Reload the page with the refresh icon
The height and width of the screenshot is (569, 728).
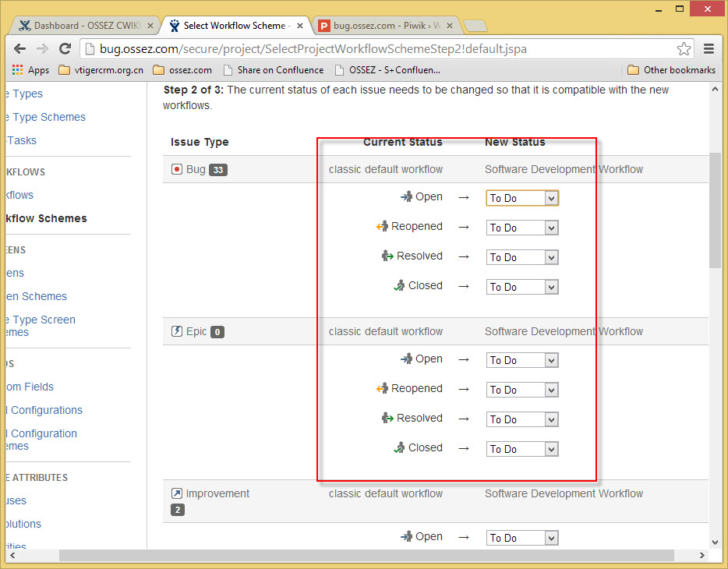coord(65,49)
